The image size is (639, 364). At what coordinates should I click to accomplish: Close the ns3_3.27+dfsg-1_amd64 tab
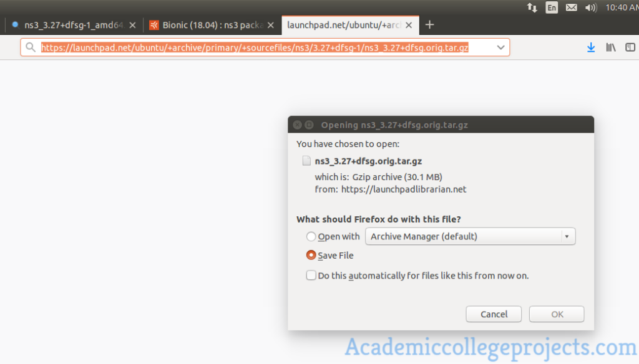click(132, 26)
